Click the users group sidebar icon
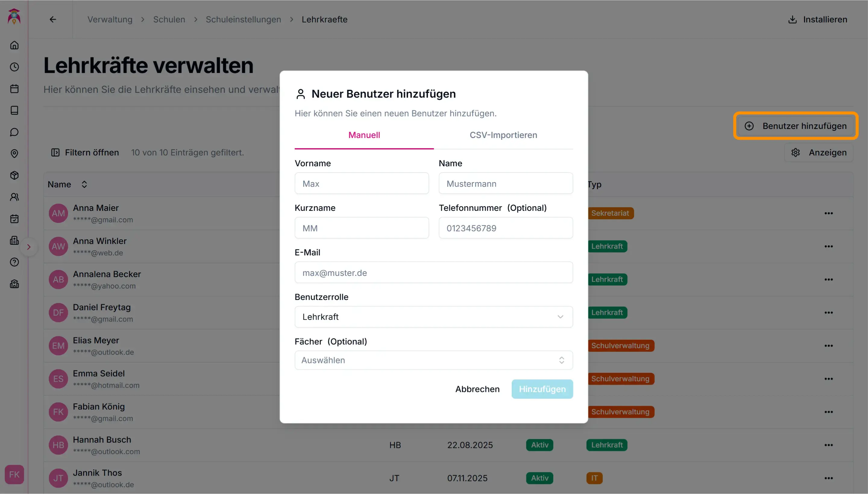 pyautogui.click(x=14, y=197)
